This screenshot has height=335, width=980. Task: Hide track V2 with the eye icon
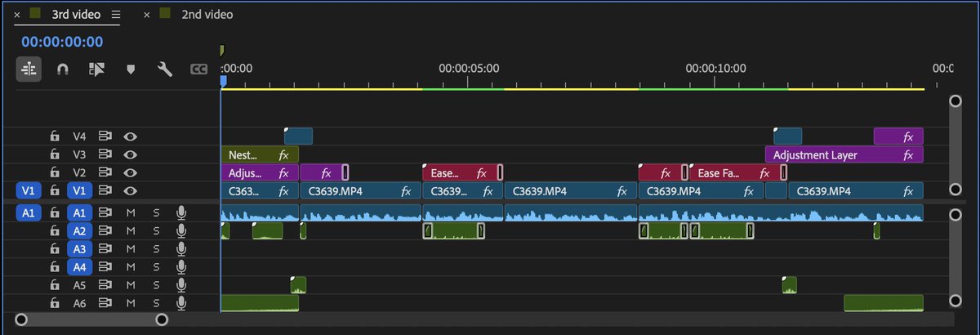(x=130, y=172)
